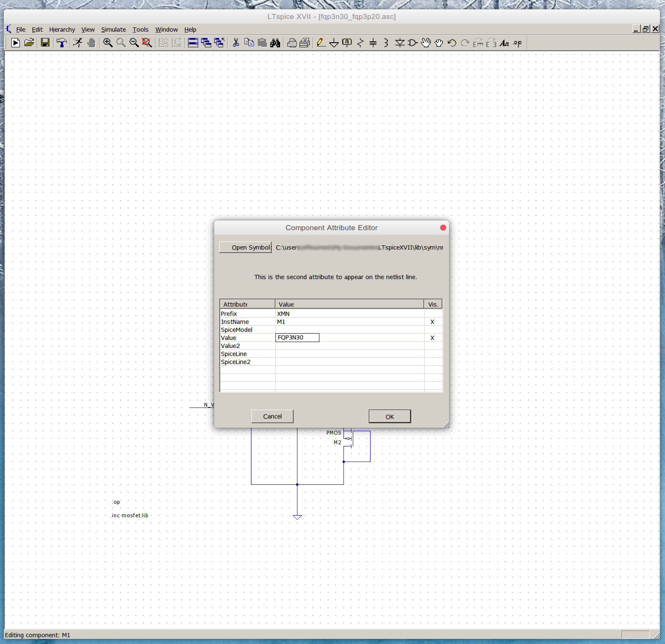665x644 pixels.
Task: Select the Value2 attribute row
Action: click(x=331, y=346)
